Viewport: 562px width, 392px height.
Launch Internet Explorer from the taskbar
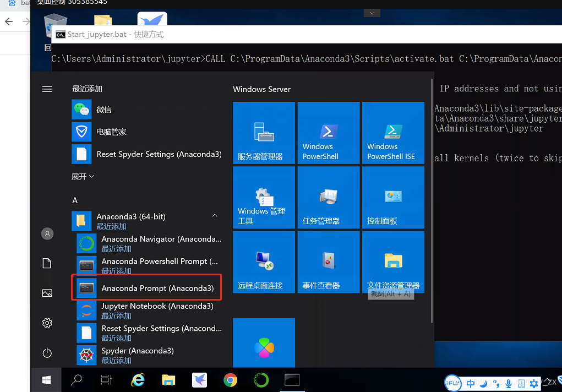[138, 380]
